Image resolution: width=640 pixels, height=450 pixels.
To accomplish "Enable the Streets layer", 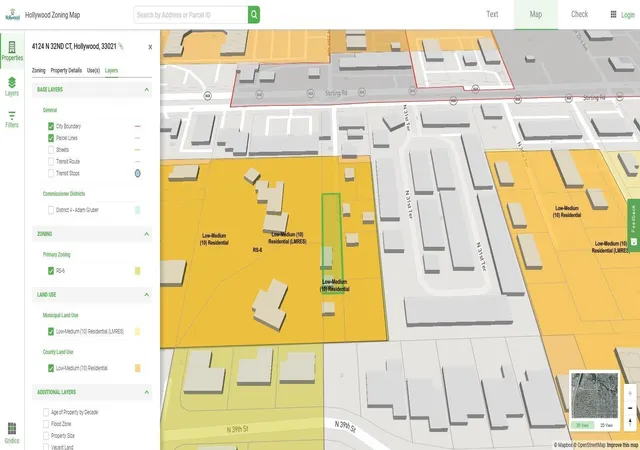I will (x=51, y=150).
